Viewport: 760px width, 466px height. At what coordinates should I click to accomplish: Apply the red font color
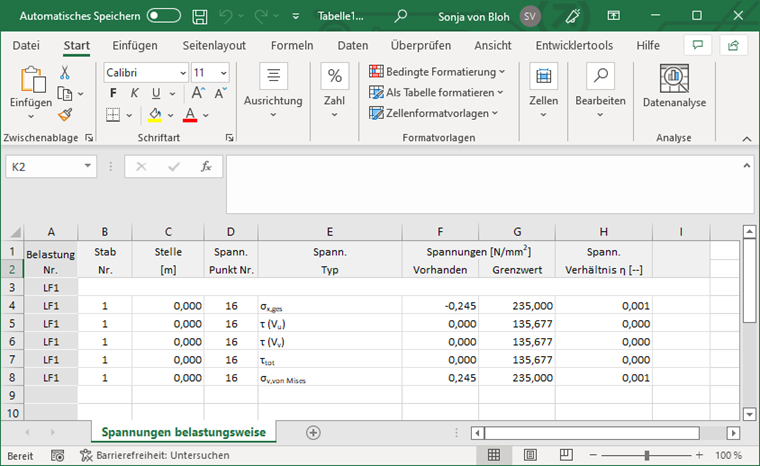point(190,115)
